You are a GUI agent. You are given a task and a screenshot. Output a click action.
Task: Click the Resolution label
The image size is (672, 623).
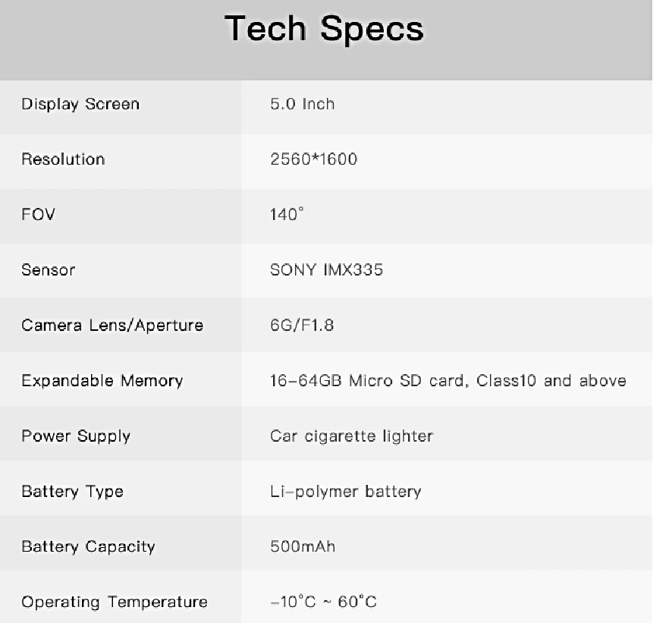(63, 159)
